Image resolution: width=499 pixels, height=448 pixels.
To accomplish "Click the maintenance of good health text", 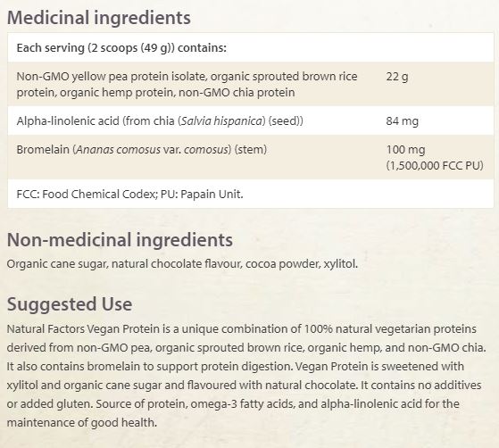I will click(82, 422).
